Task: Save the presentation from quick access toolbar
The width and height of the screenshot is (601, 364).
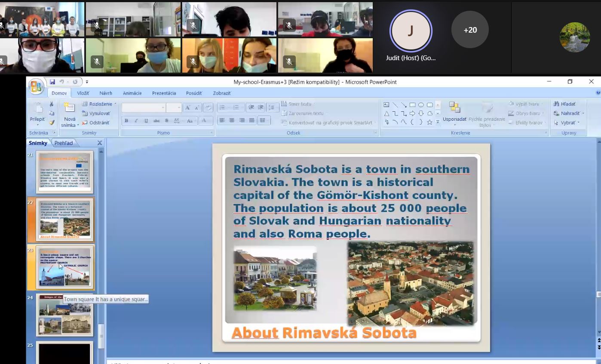Action: pyautogui.click(x=52, y=82)
